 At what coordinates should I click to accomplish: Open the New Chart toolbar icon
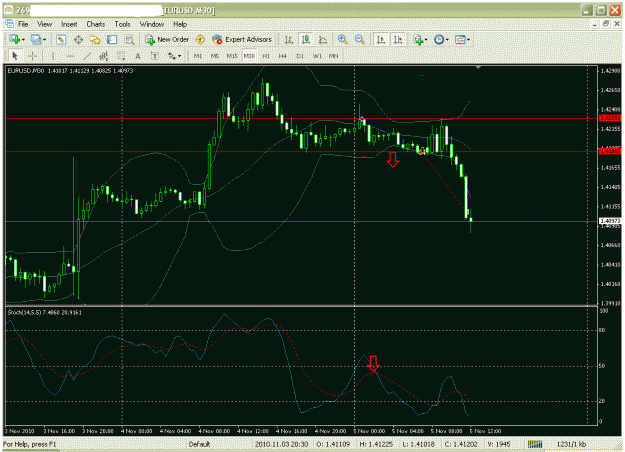tap(15, 39)
